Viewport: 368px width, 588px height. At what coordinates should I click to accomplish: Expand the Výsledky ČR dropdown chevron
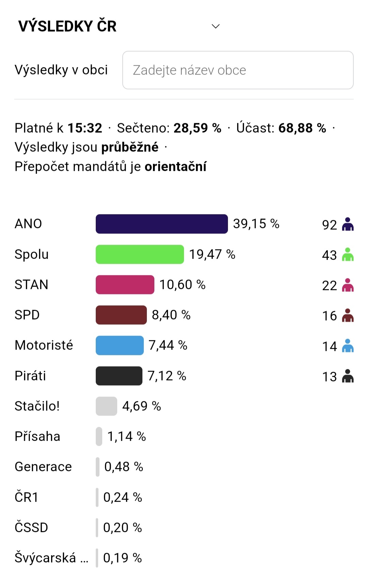tap(215, 26)
